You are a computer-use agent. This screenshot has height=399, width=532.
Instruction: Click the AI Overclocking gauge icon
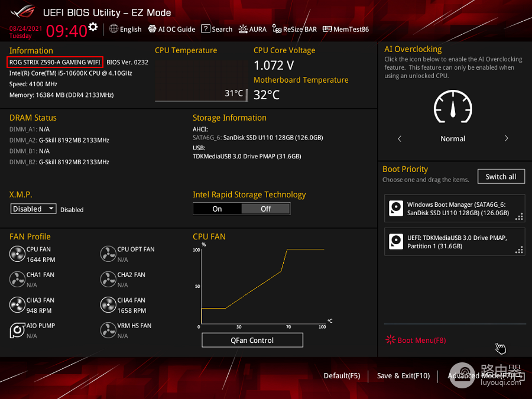coord(453,106)
